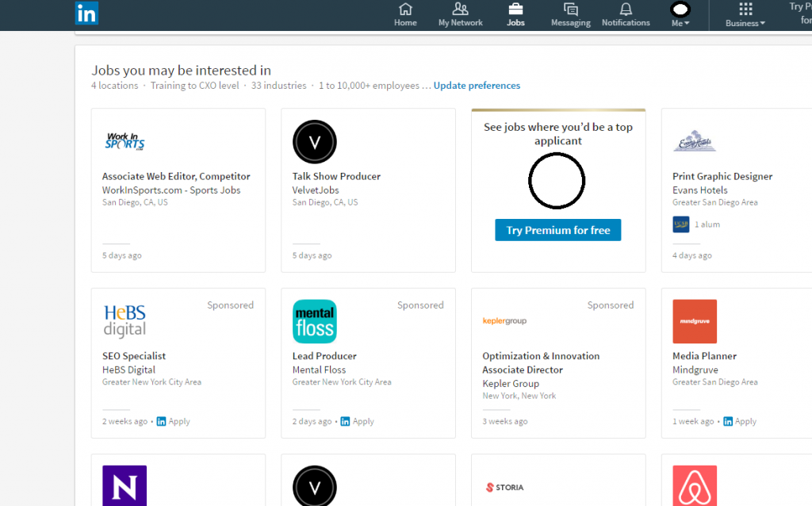Viewport: 812px width, 506px height.
Task: Click the premium applicant profile photo circle
Action: coord(557,181)
